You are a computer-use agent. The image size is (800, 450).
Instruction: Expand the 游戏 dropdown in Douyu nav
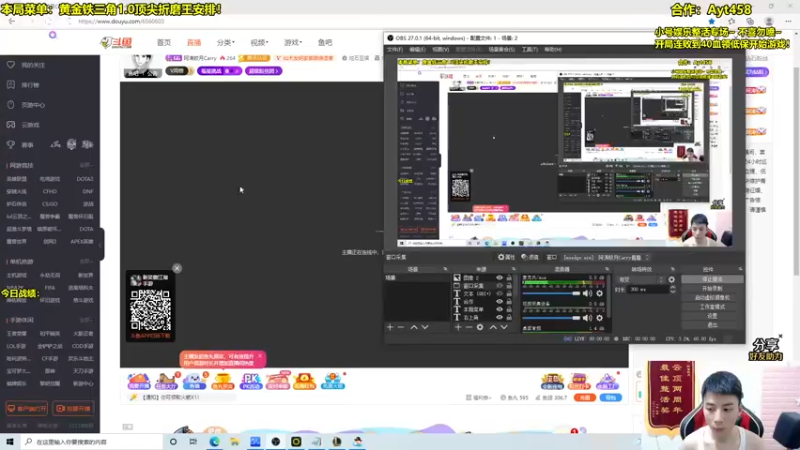pyautogui.click(x=293, y=42)
